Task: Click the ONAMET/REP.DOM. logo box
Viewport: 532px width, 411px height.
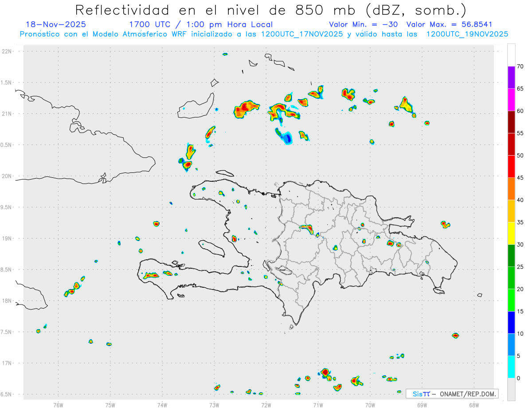Action: pyautogui.click(x=452, y=393)
